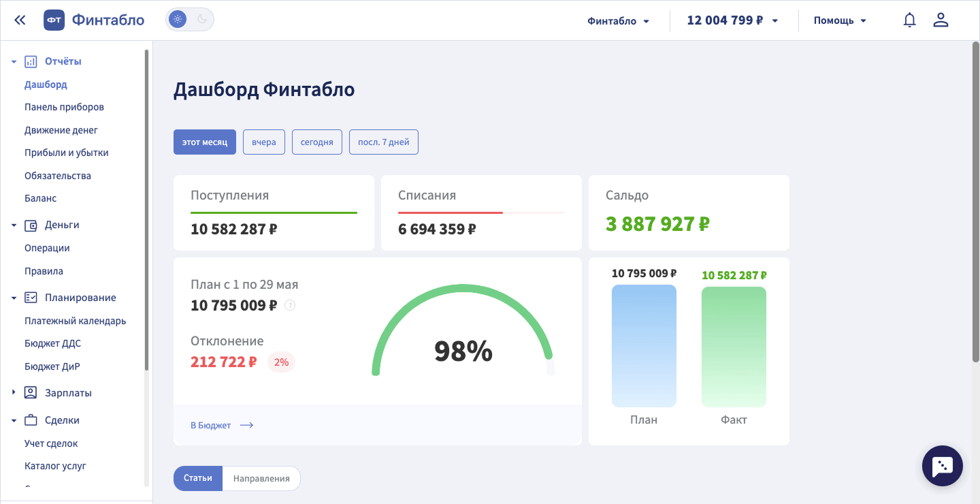Open Бюджет ДДС
The height and width of the screenshot is (504, 980).
tap(52, 343)
